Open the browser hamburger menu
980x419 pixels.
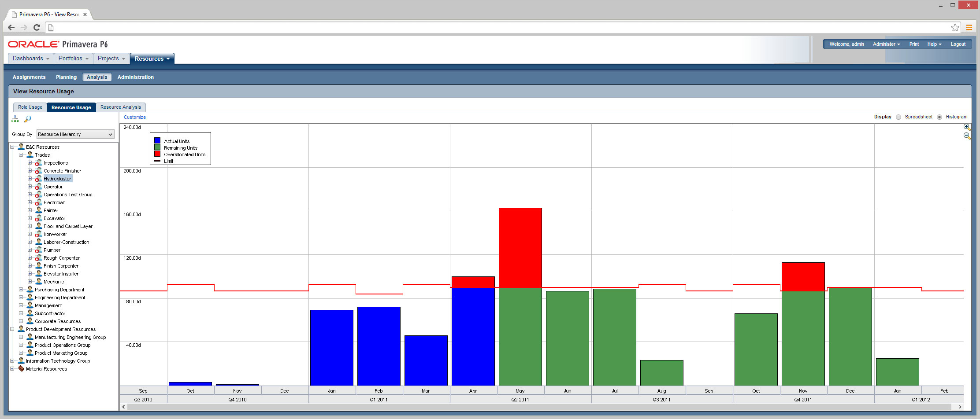click(x=969, y=28)
